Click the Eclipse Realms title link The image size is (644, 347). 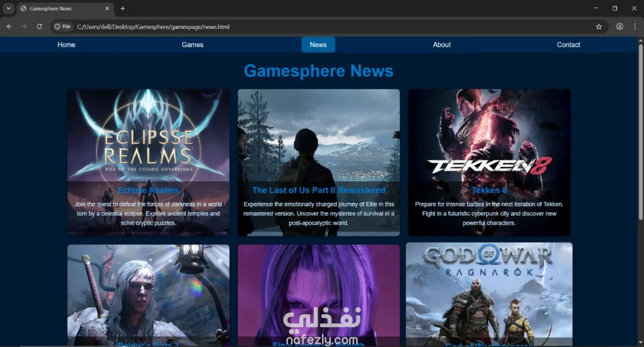pyautogui.click(x=148, y=190)
